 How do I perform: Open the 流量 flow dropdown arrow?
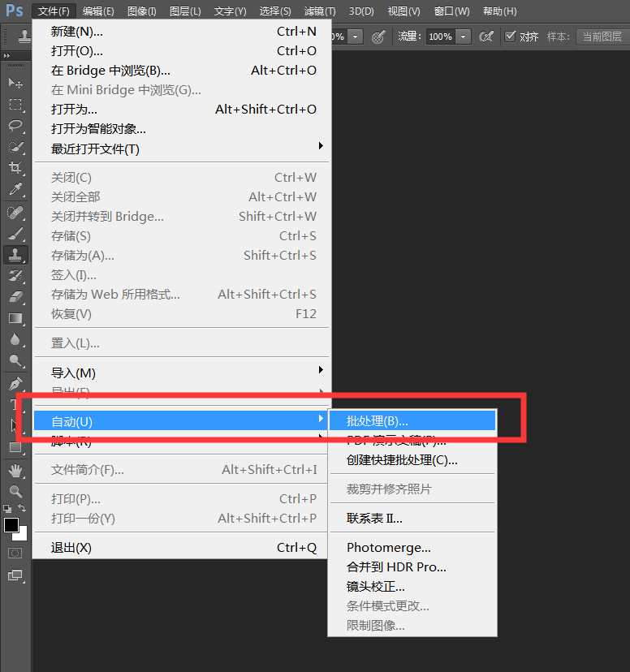click(x=463, y=37)
